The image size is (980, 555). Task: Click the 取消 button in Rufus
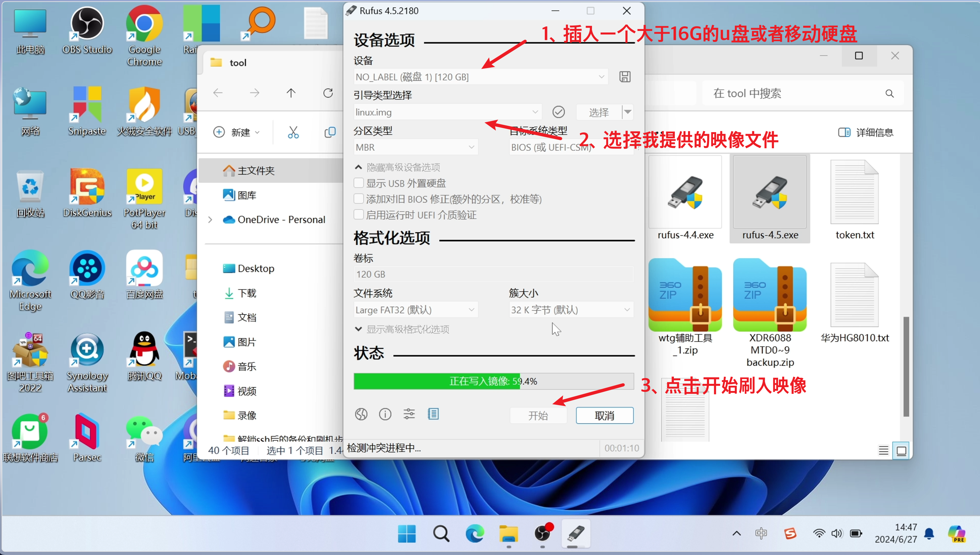(x=605, y=415)
